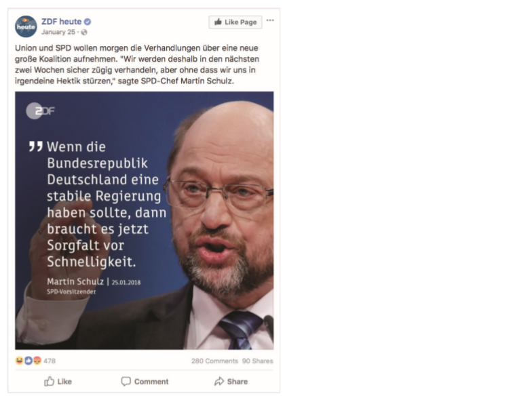Click the blue verified badge checkmark
532x402 pixels.
(88, 22)
